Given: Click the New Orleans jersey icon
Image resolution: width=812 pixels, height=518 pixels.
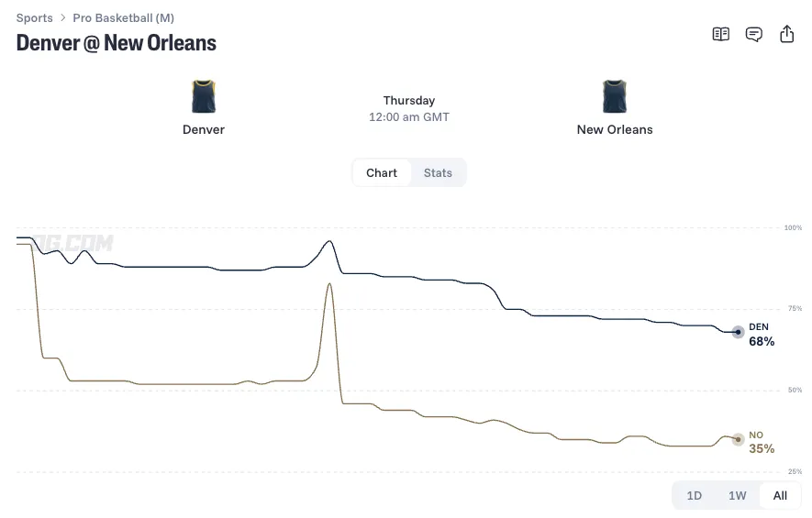Looking at the screenshot, I should [615, 96].
